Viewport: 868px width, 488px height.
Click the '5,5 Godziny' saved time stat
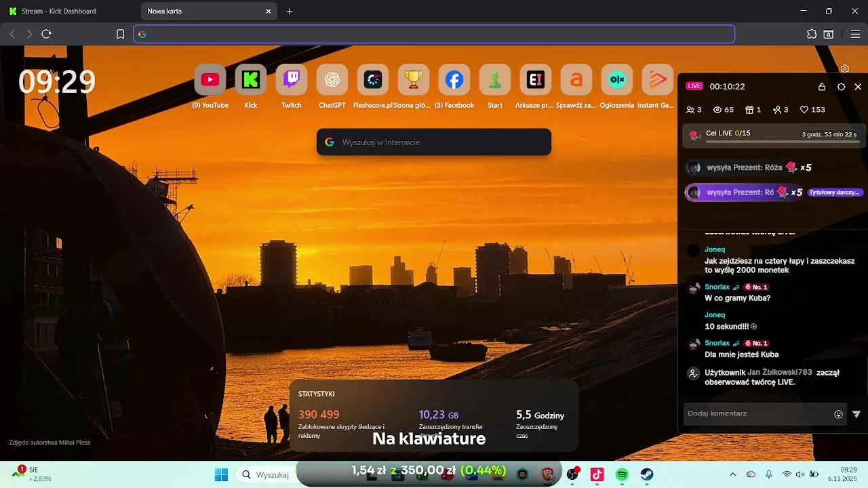(540, 415)
